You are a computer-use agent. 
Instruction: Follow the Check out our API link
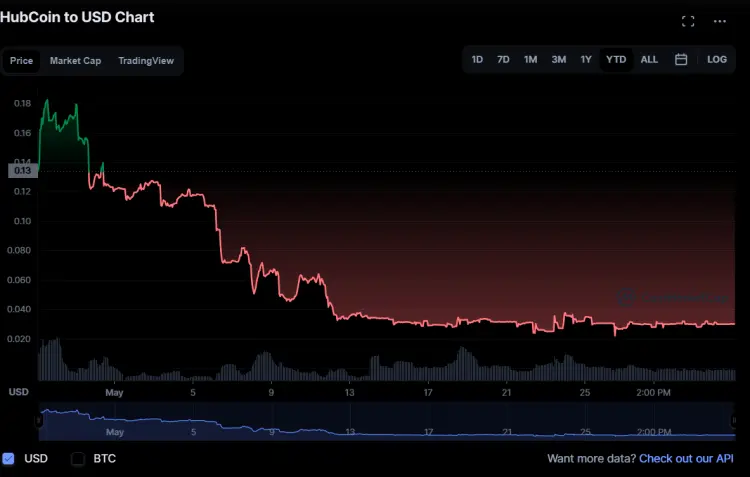pyautogui.click(x=686, y=458)
